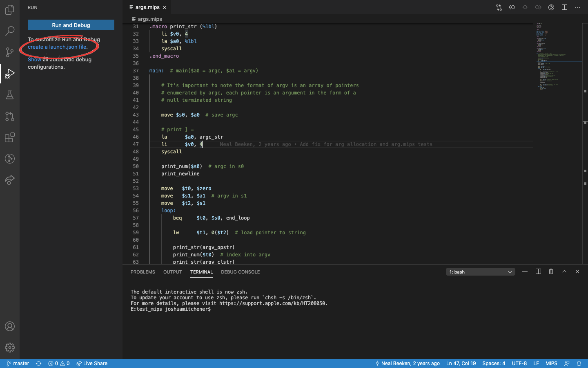Open the editor More Actions ellipsis
Viewport: 588px width, 368px height.
[577, 7]
